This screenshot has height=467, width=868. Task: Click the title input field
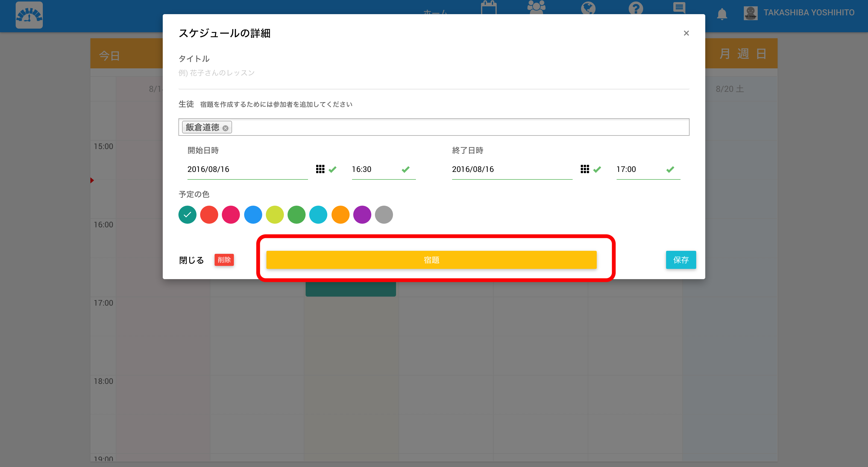click(433, 73)
